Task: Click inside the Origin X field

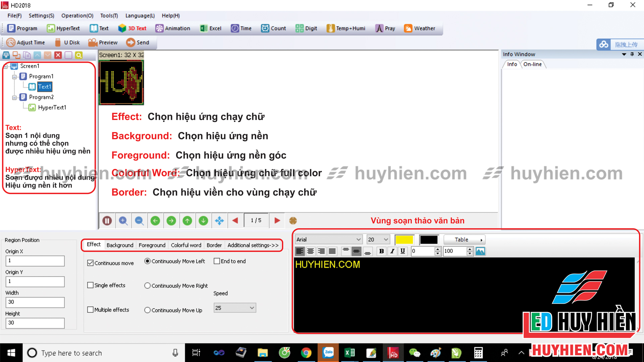Action: click(35, 261)
